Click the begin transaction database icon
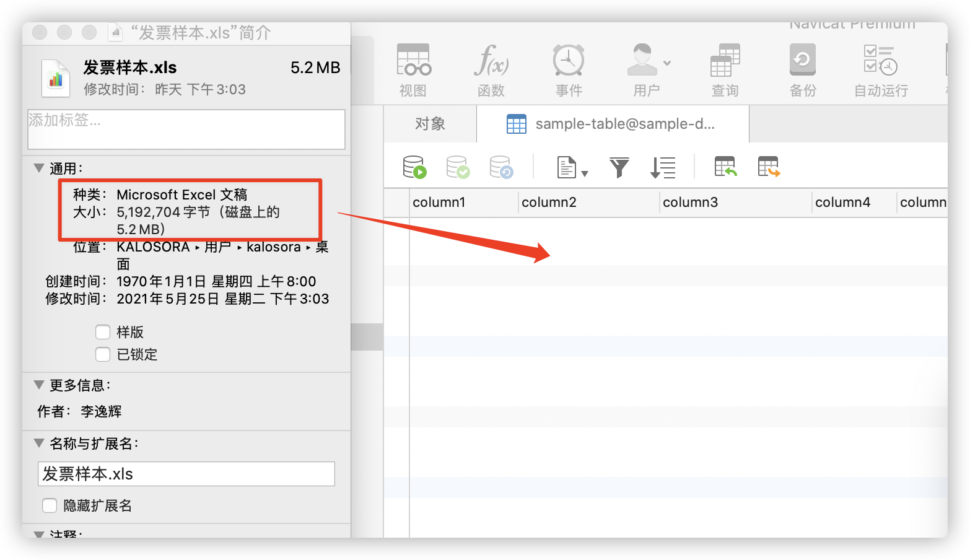 click(x=414, y=167)
